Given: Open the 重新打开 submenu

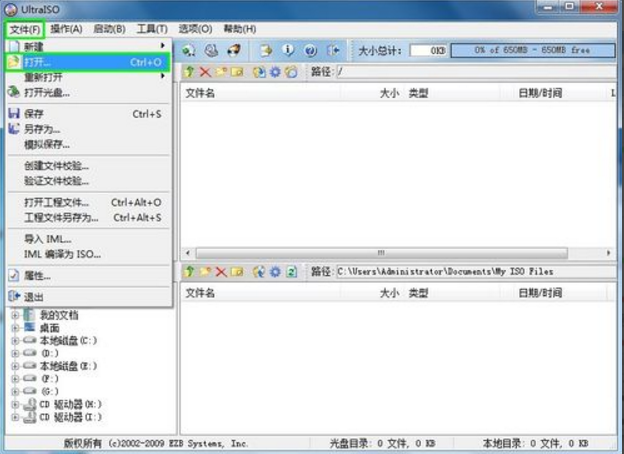Looking at the screenshot, I should 89,77.
